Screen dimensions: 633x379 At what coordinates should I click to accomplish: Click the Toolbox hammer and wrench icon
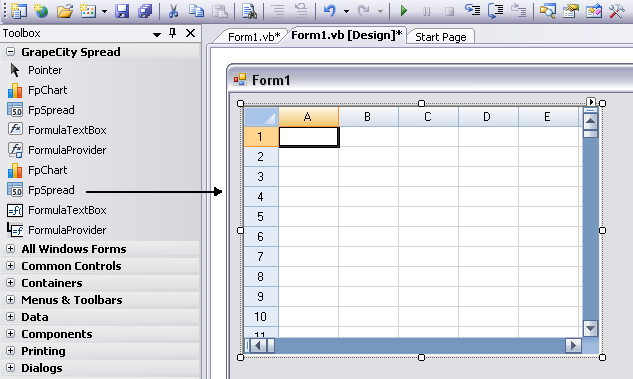tap(616, 11)
